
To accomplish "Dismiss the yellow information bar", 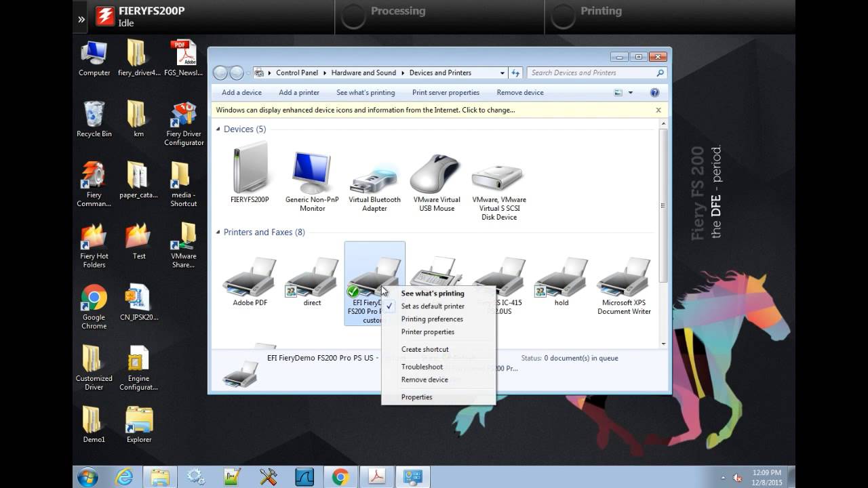I will (x=658, y=110).
